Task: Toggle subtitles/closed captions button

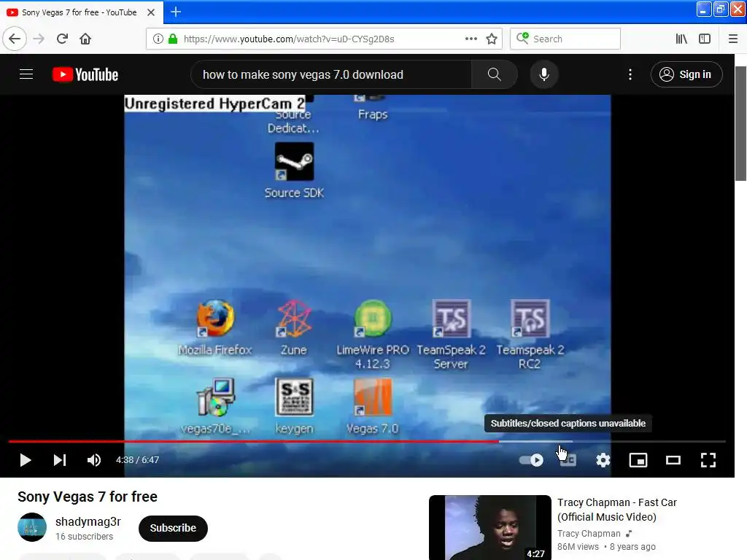Action: pyautogui.click(x=568, y=461)
